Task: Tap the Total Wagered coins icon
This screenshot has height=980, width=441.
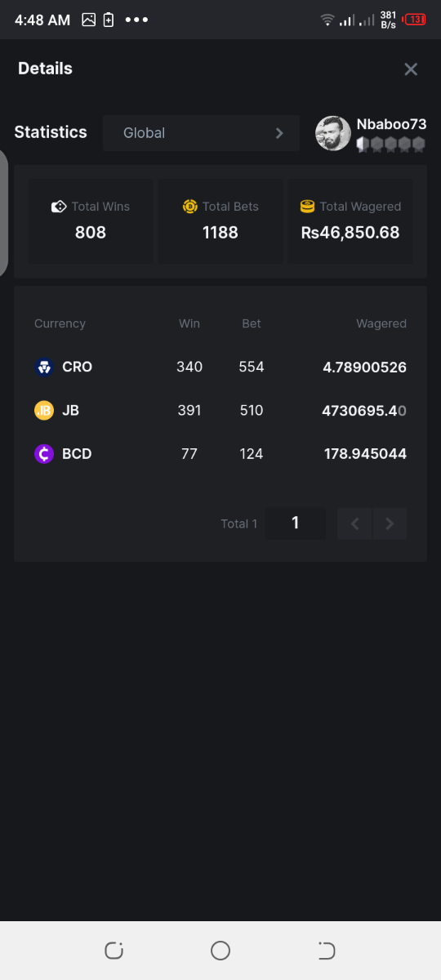Action: click(x=307, y=207)
